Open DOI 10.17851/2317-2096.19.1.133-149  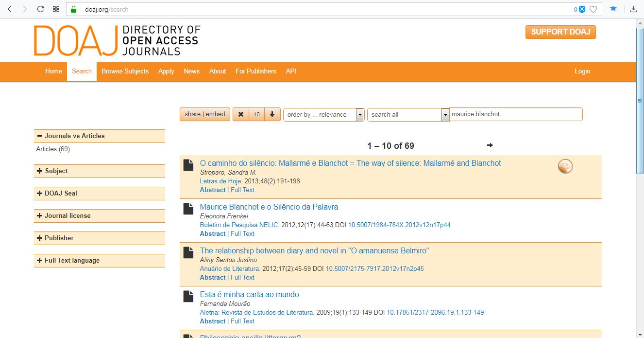click(435, 312)
